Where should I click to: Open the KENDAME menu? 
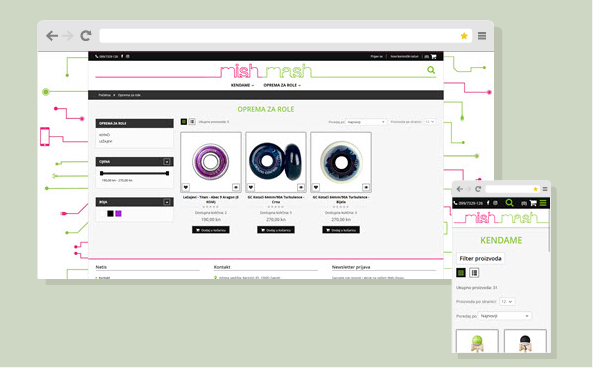[x=242, y=85]
